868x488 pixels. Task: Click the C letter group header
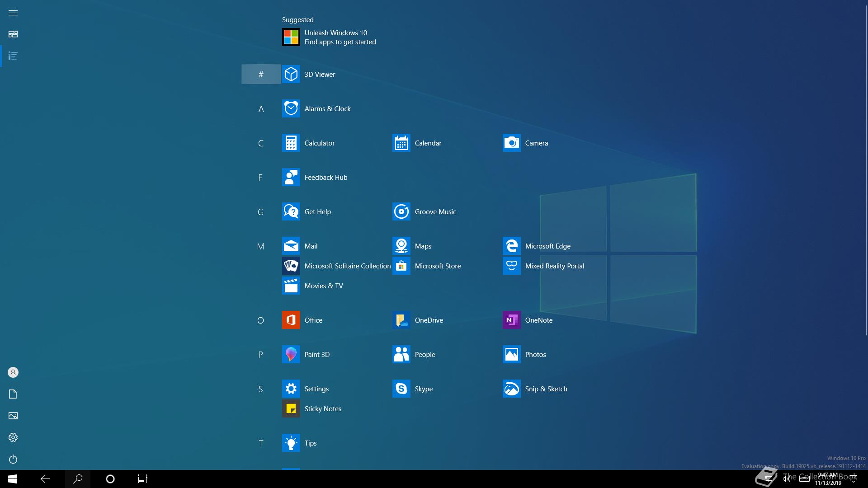(261, 143)
